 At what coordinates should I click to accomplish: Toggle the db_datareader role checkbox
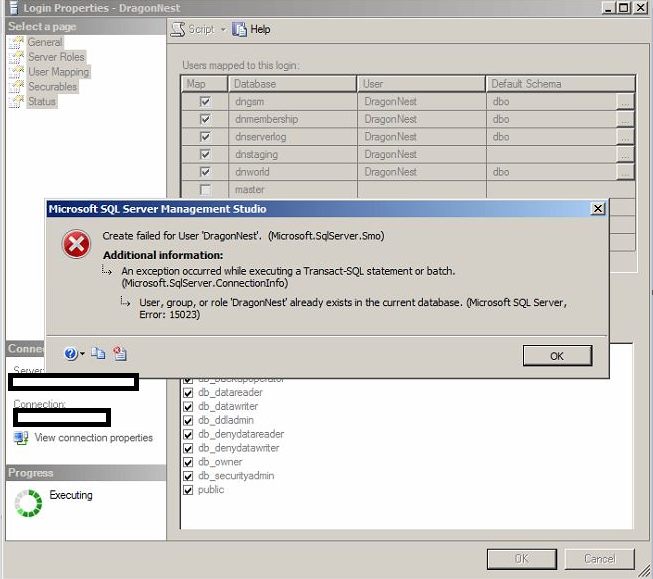188,393
